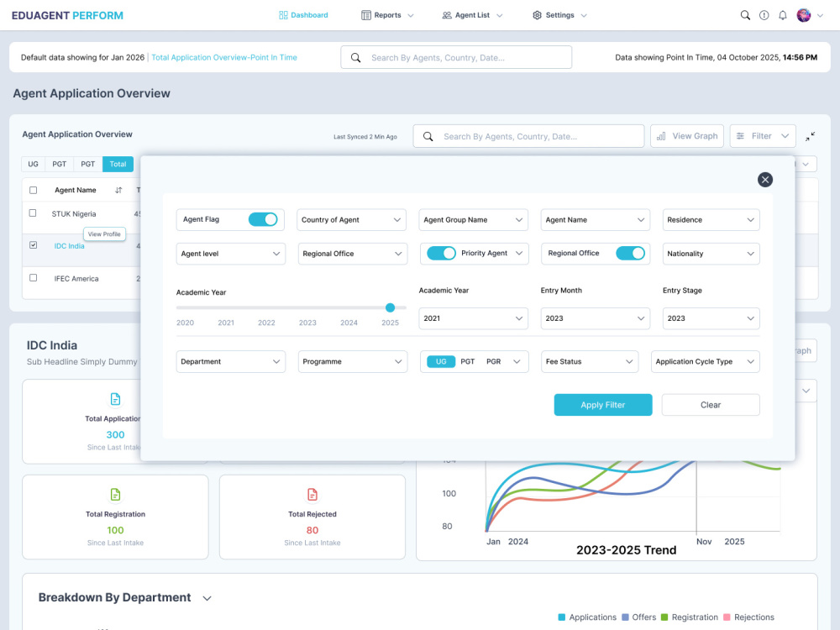Select PGT level in the filter popup
The height and width of the screenshot is (630, 840).
pos(468,361)
